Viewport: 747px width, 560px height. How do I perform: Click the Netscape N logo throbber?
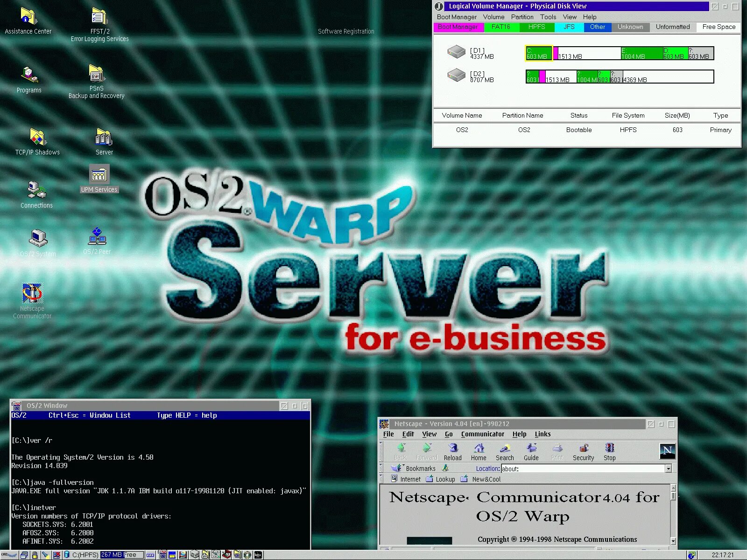(668, 451)
